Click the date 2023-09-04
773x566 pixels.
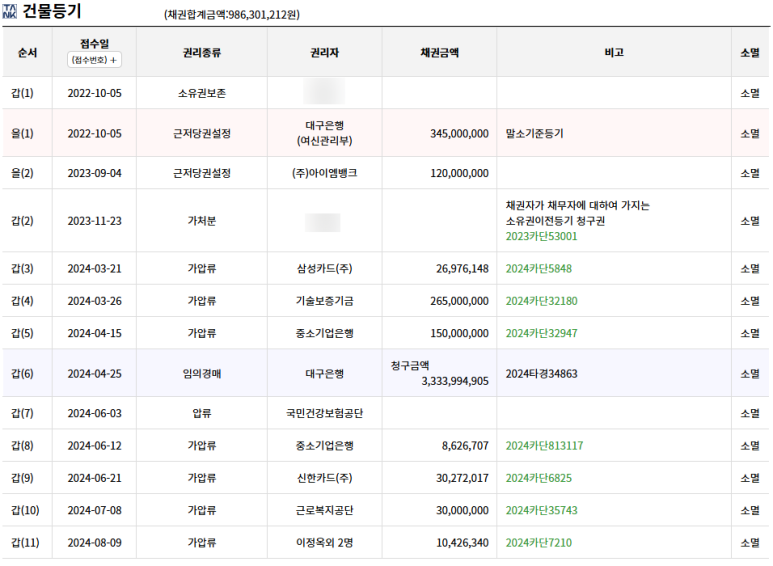click(94, 173)
